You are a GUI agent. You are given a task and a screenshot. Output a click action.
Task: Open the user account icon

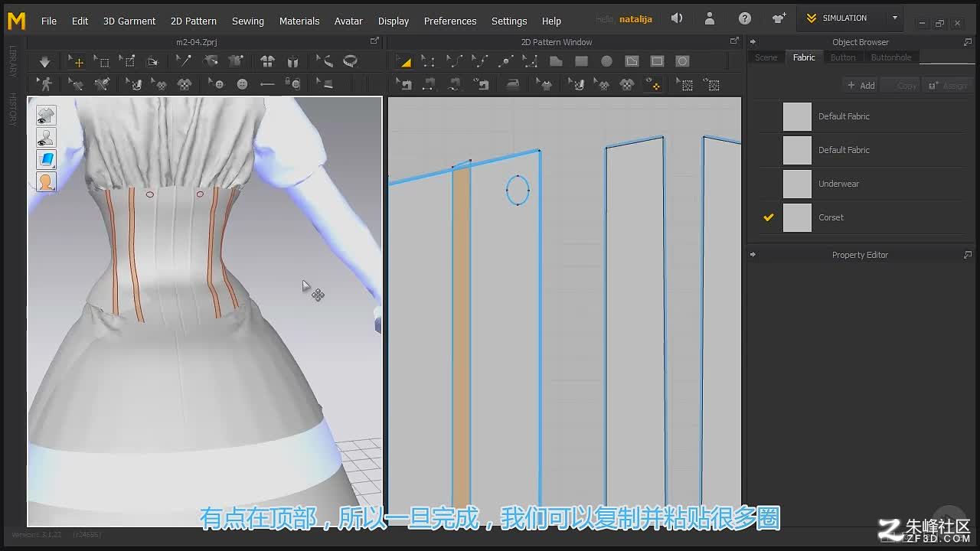click(710, 18)
